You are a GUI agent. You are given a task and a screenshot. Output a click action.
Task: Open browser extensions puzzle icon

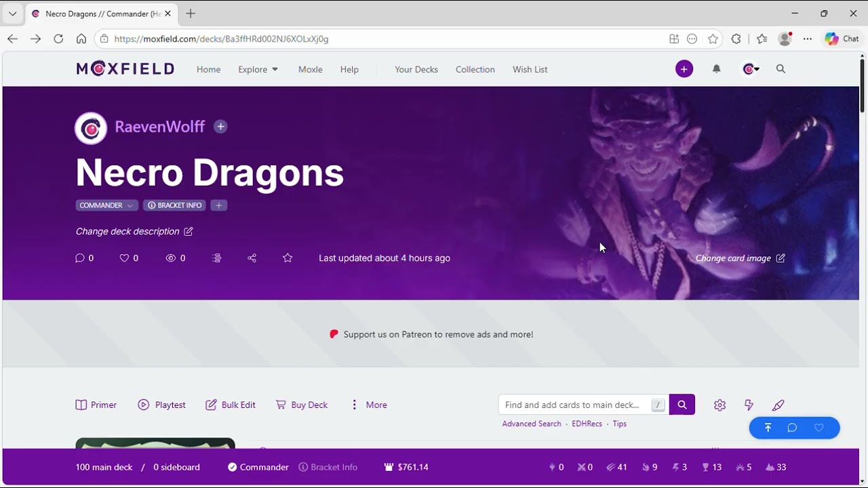coord(736,39)
